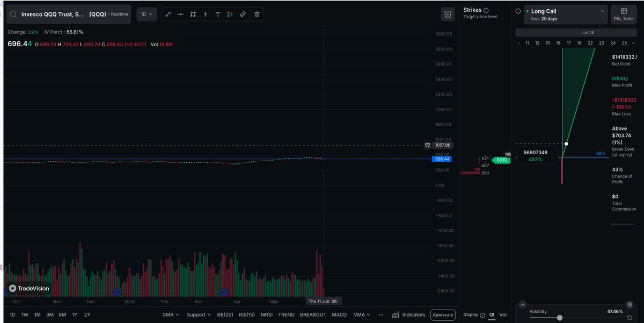The height and width of the screenshot is (323, 644).
Task: Toggle the BB(20) indicator
Action: pyautogui.click(x=224, y=315)
